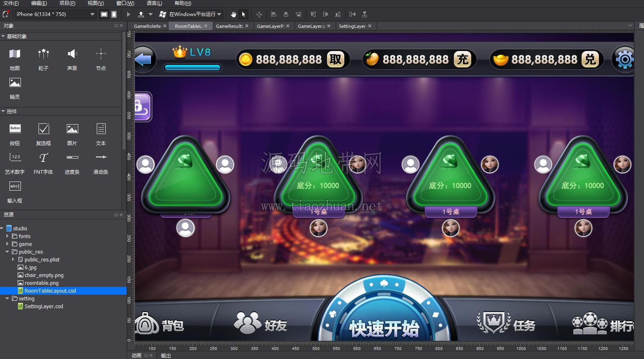This screenshot has height=359, width=644.
Task: Collapse the 基础对象 section
Action: 3,36
